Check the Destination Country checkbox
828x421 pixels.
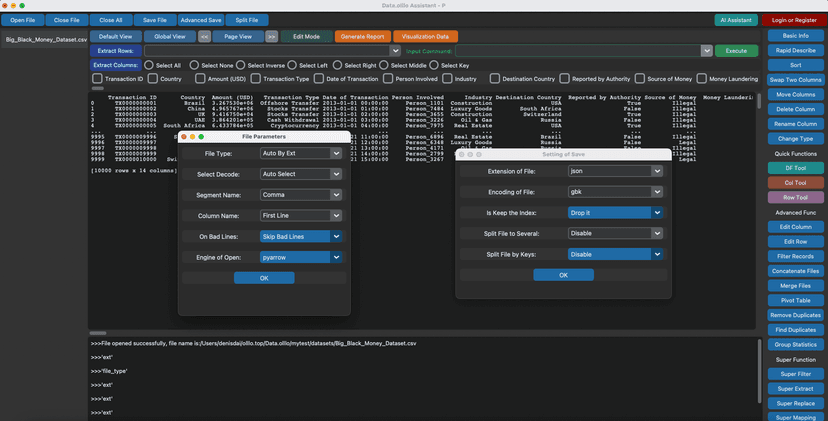495,78
